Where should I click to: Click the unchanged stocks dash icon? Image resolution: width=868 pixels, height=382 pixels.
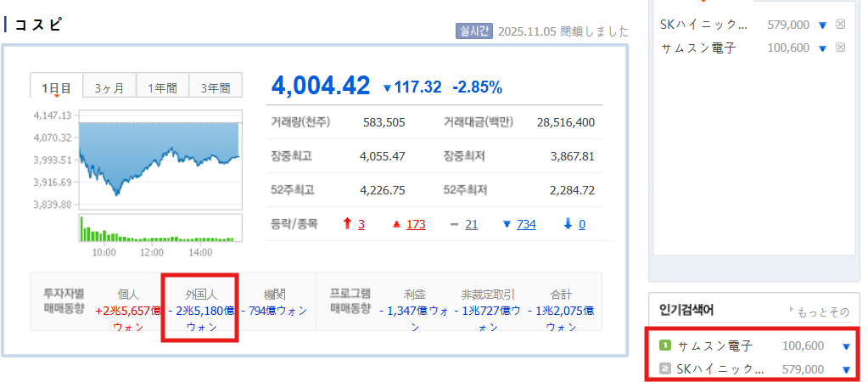click(454, 224)
